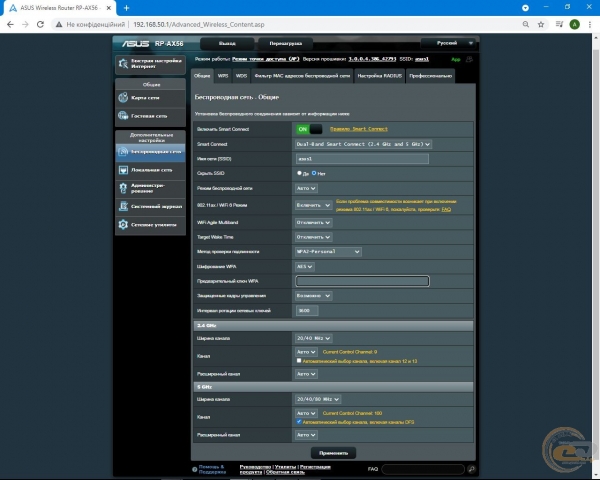Open the Chrome profile avatar

point(574,24)
